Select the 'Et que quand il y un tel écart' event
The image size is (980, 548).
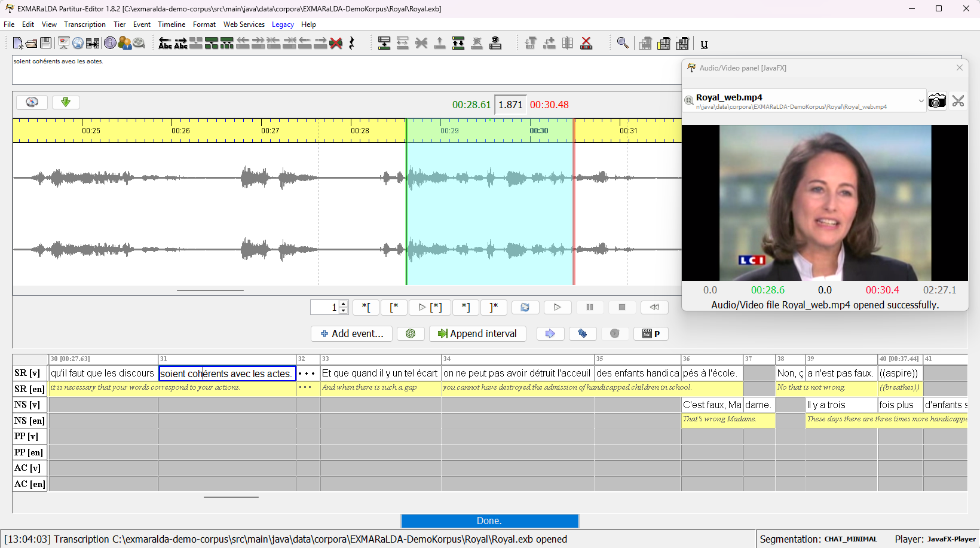[380, 373]
